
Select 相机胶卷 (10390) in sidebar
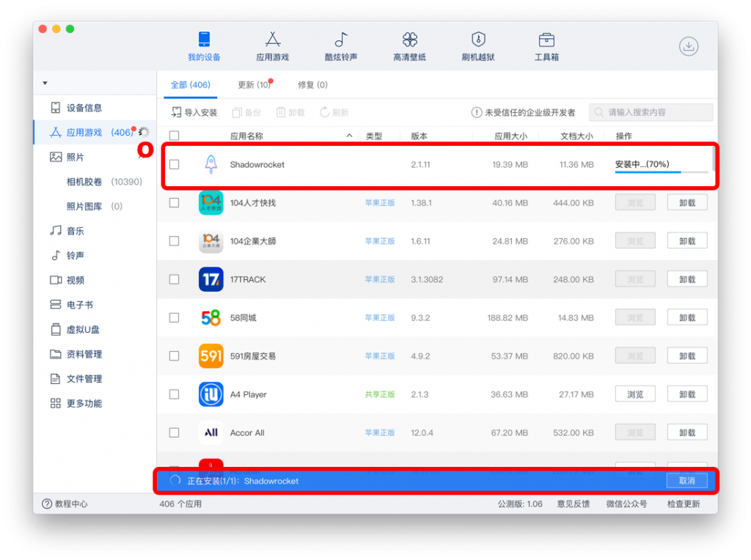pos(104,182)
